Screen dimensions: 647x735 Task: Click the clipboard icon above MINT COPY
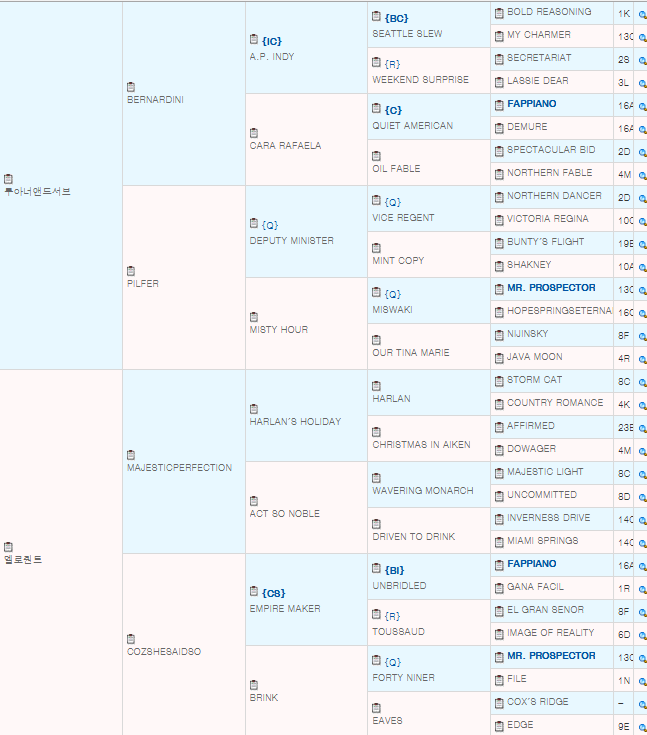(x=376, y=248)
